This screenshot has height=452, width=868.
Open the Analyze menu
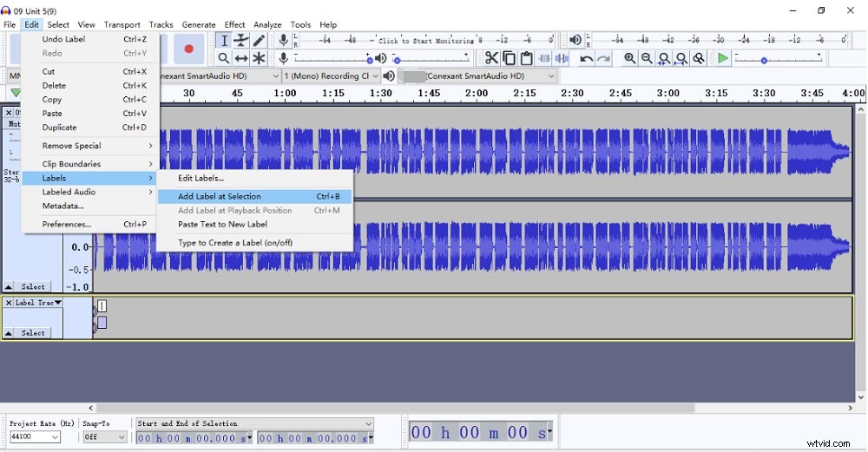click(x=267, y=24)
